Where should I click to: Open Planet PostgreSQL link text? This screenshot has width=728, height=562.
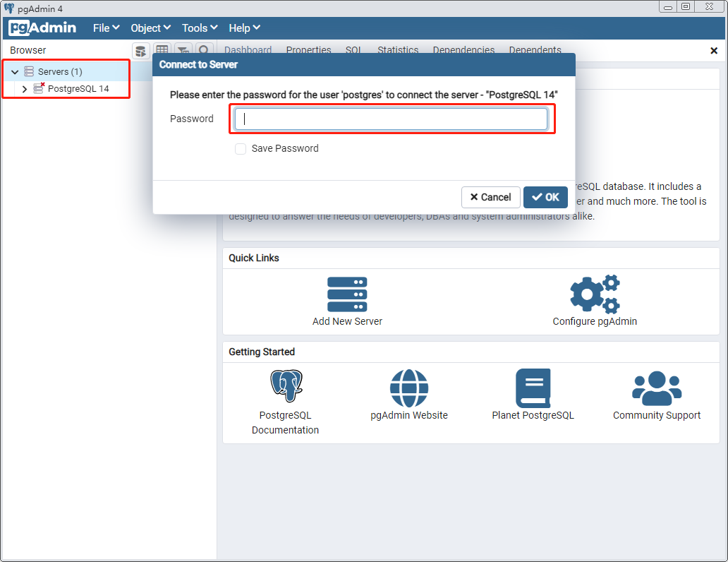click(533, 415)
